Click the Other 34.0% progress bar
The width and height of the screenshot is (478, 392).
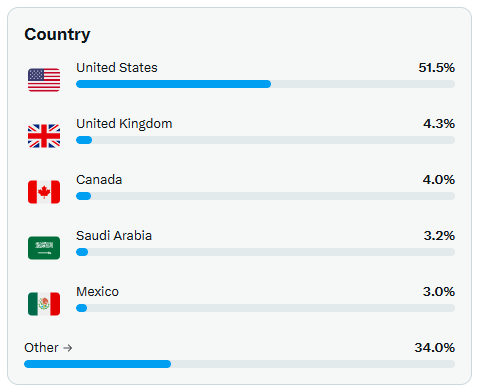tap(239, 364)
